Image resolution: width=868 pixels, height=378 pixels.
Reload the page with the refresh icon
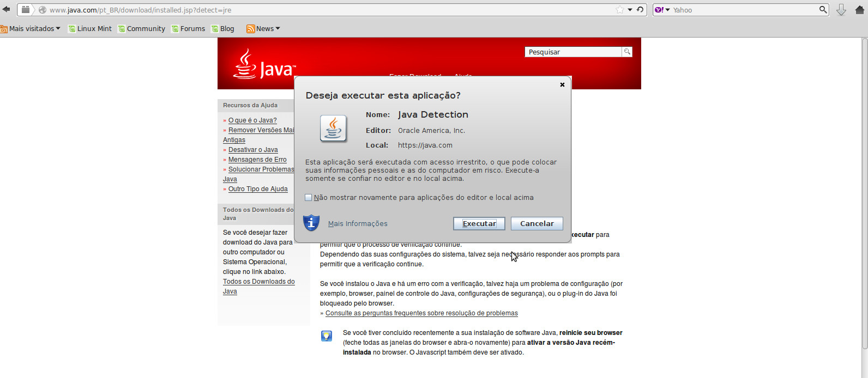click(640, 10)
